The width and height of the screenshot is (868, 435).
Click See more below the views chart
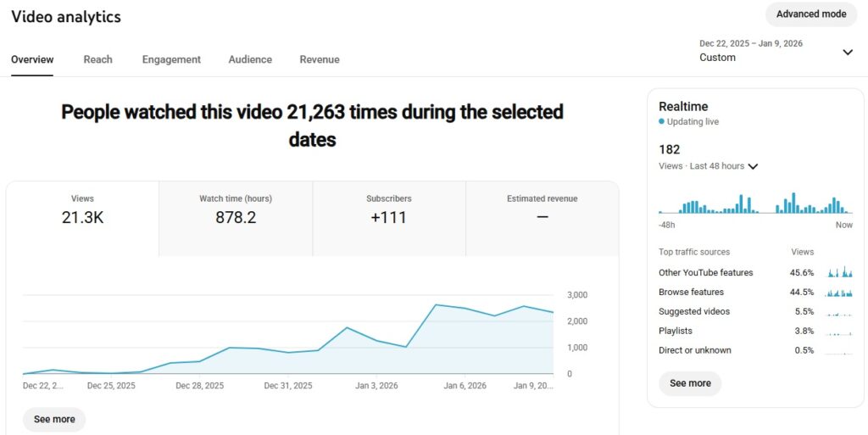[x=54, y=419]
